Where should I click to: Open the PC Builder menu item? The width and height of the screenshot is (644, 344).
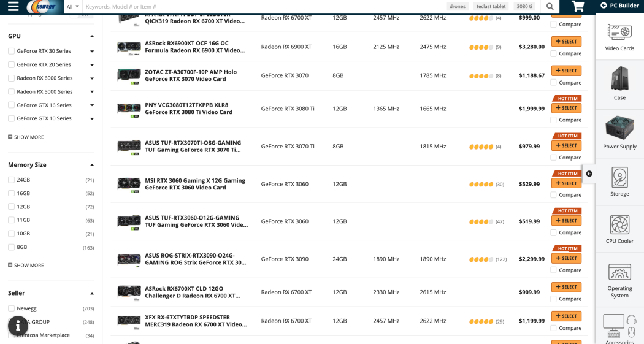pos(619,6)
